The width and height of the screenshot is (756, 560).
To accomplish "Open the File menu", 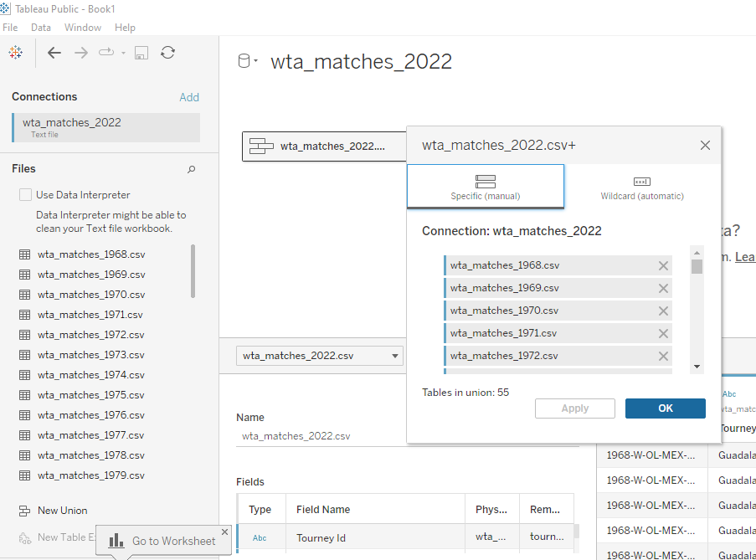I will pyautogui.click(x=10, y=28).
